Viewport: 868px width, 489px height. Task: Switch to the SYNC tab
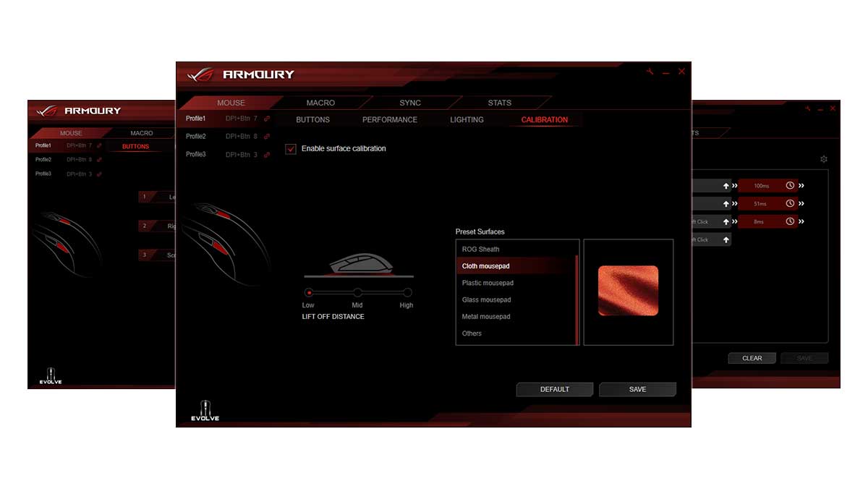pyautogui.click(x=410, y=103)
